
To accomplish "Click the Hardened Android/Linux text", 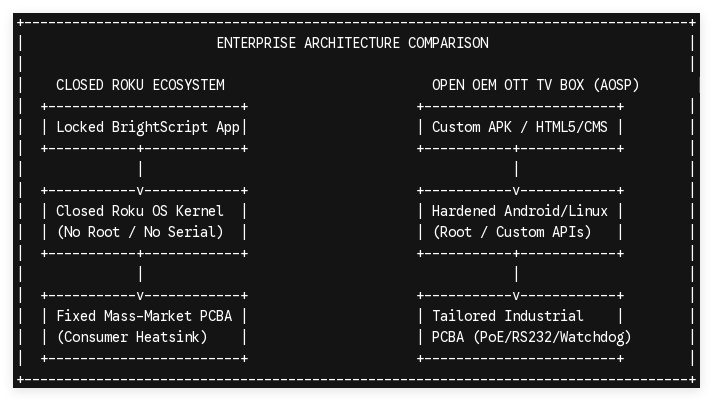I will point(520,211).
